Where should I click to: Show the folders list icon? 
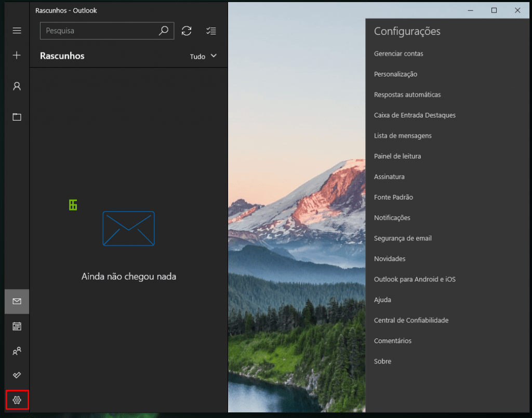pyautogui.click(x=17, y=117)
